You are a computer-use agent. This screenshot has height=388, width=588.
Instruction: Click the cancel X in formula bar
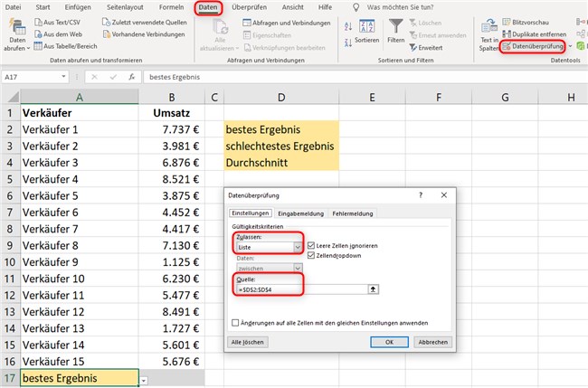[94, 77]
